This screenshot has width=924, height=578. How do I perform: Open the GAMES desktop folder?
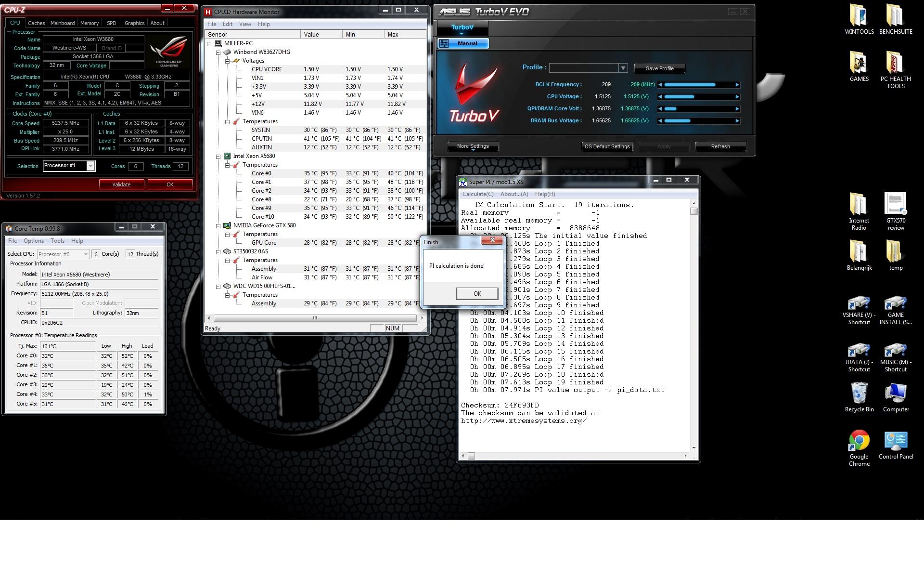coord(859,66)
